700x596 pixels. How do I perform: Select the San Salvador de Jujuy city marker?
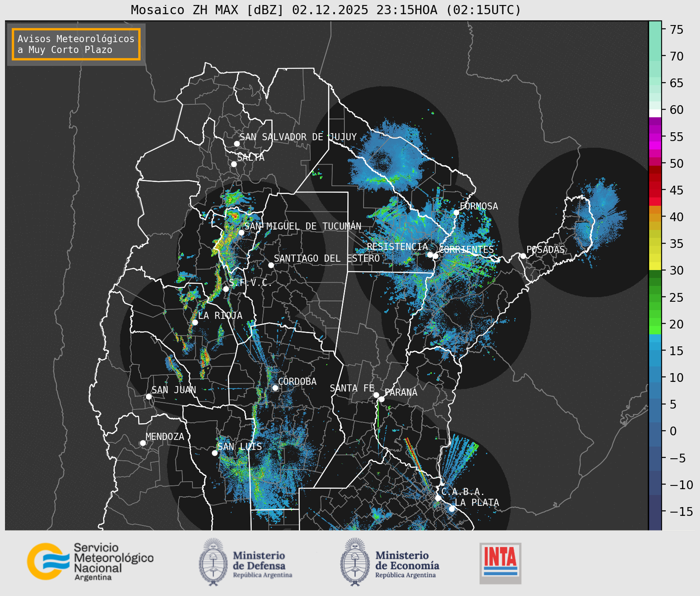click(237, 144)
